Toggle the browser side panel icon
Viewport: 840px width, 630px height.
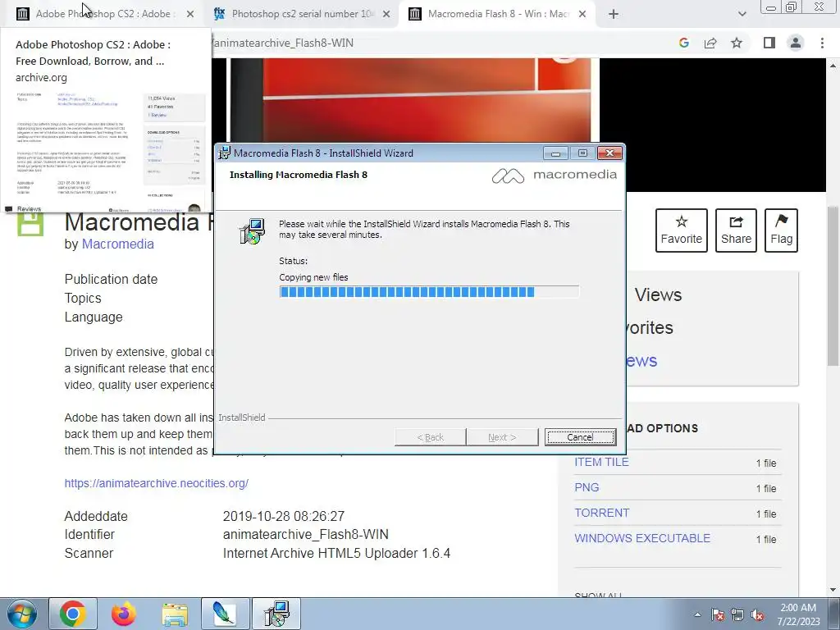pos(769,43)
